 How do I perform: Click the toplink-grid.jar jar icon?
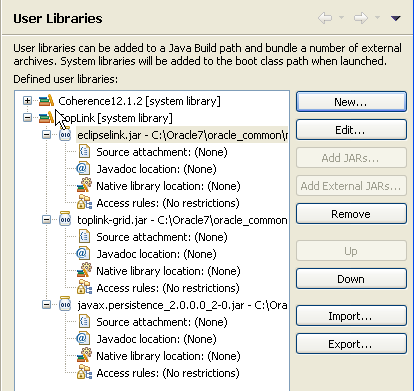65,220
